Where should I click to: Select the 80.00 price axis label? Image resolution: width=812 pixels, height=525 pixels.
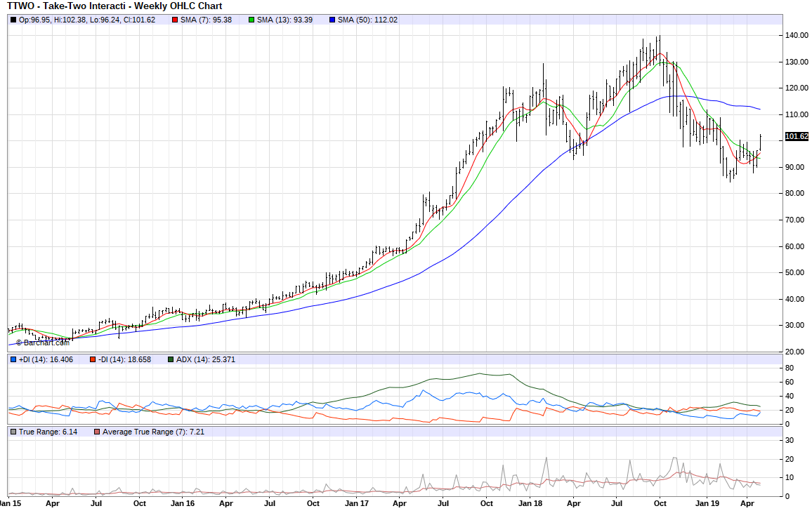click(794, 193)
